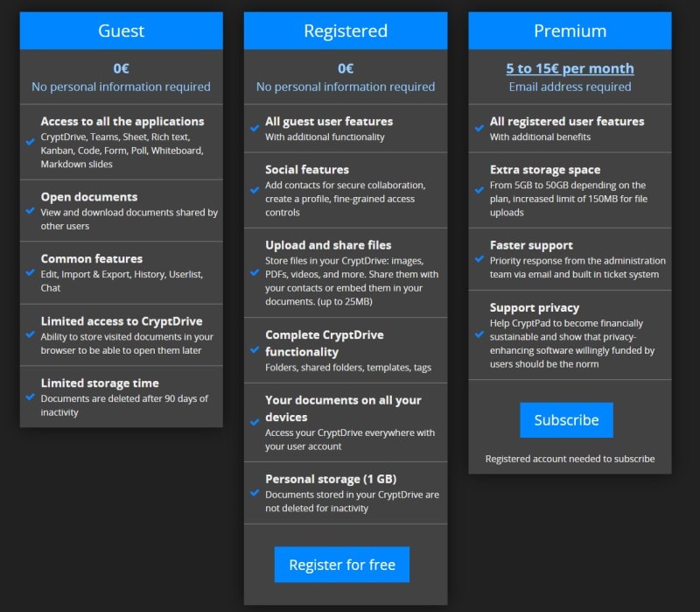Click checkmark beside Personal storage (1 GB)
This screenshot has height=612, width=700.
pos(255,493)
